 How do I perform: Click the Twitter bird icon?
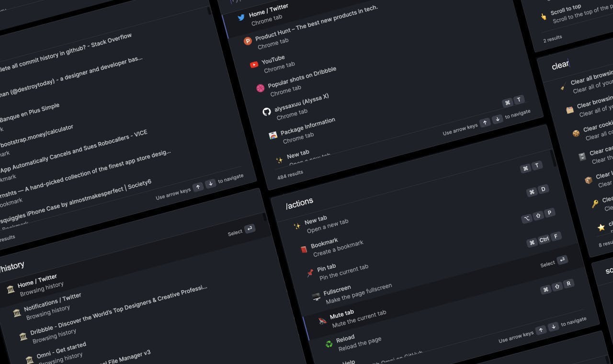coord(241,18)
